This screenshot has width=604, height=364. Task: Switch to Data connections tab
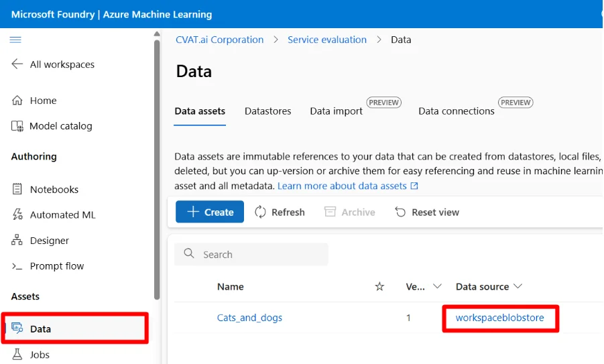point(456,111)
